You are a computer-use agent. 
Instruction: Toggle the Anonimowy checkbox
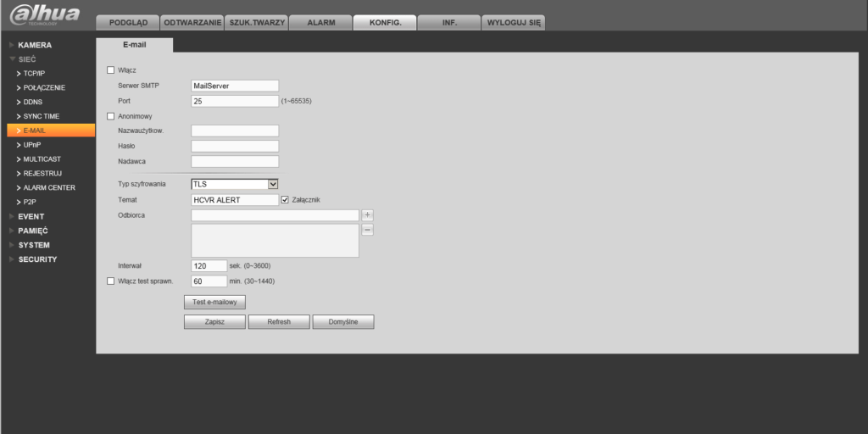(110, 115)
